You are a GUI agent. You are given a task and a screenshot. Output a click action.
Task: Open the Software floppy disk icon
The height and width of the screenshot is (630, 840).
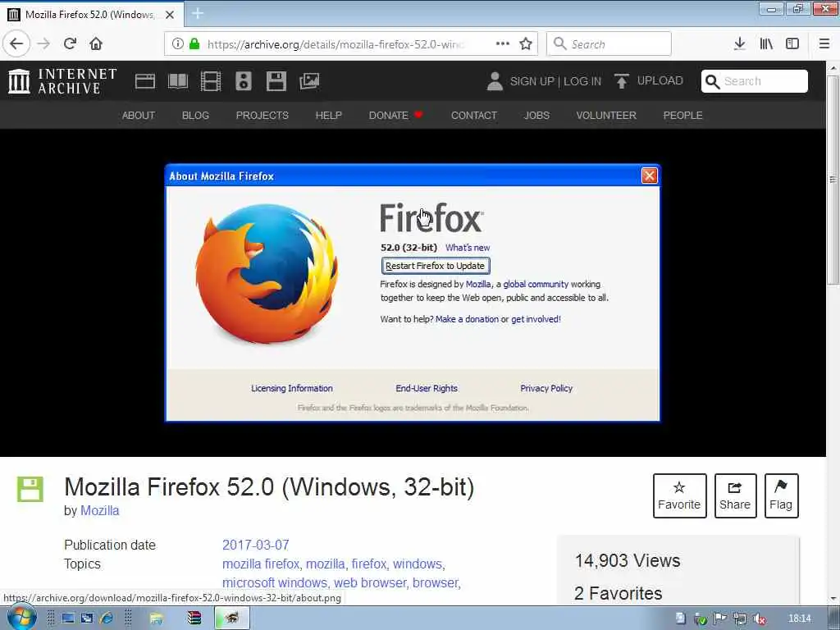(276, 81)
